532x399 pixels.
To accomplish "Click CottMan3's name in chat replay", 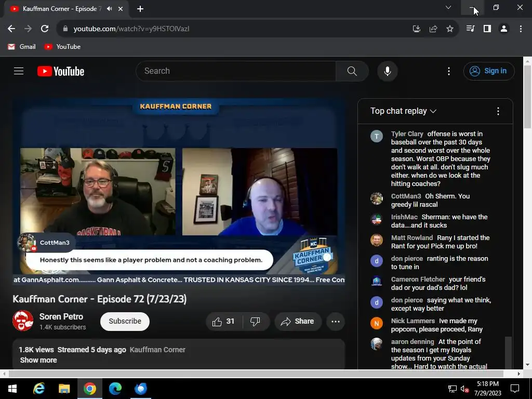I will coord(406,196).
